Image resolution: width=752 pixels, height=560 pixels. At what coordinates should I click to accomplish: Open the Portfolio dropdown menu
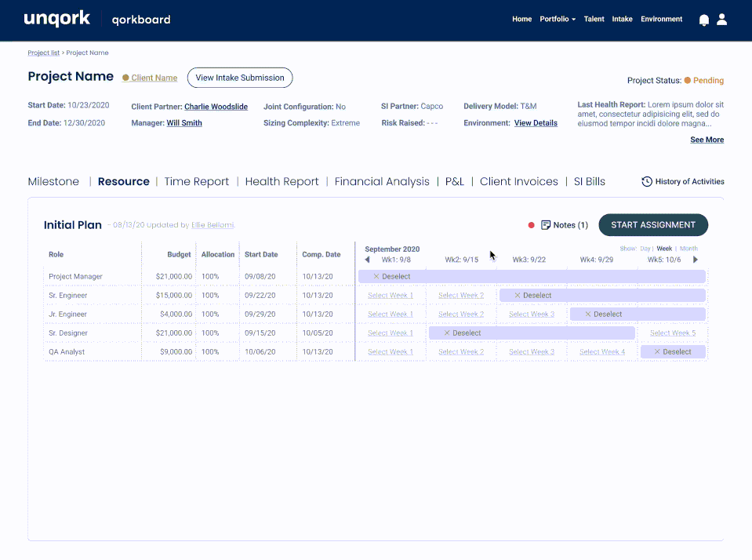pos(558,19)
